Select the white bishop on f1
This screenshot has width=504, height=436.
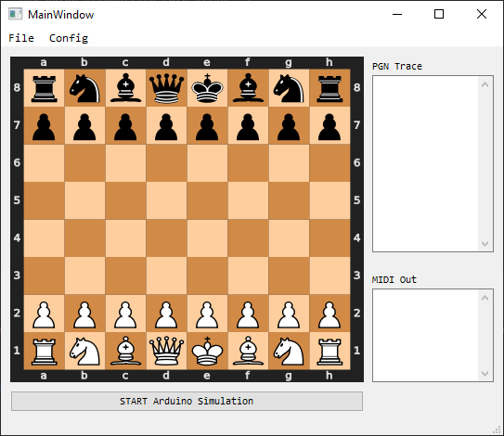(248, 351)
